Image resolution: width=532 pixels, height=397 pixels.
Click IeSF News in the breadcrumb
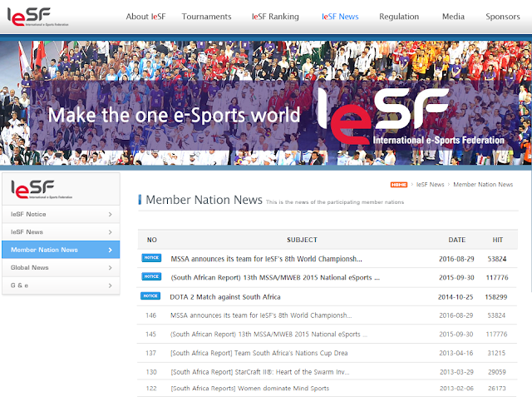point(431,185)
